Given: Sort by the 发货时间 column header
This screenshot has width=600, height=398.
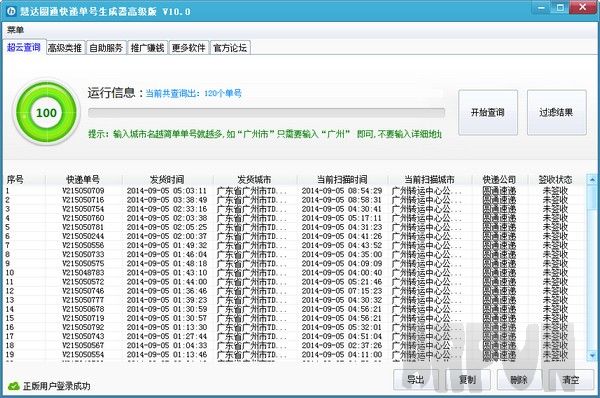Looking at the screenshot, I should tap(167, 179).
